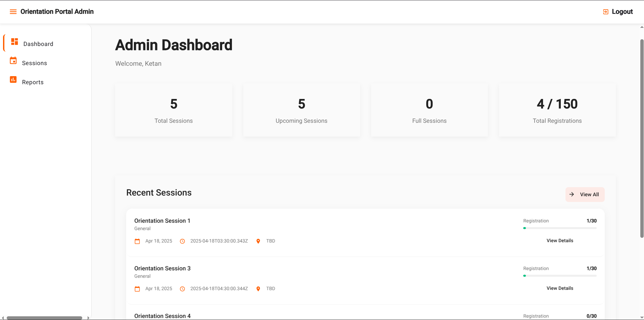The height and width of the screenshot is (320, 644).
Task: Switch to Dashboard in sidebar
Action: (x=38, y=44)
